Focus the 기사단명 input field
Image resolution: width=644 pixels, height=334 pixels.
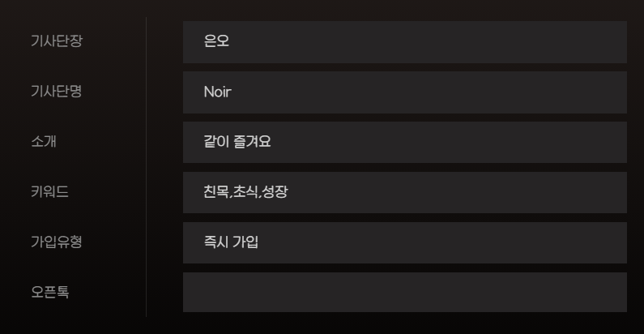[x=404, y=92]
